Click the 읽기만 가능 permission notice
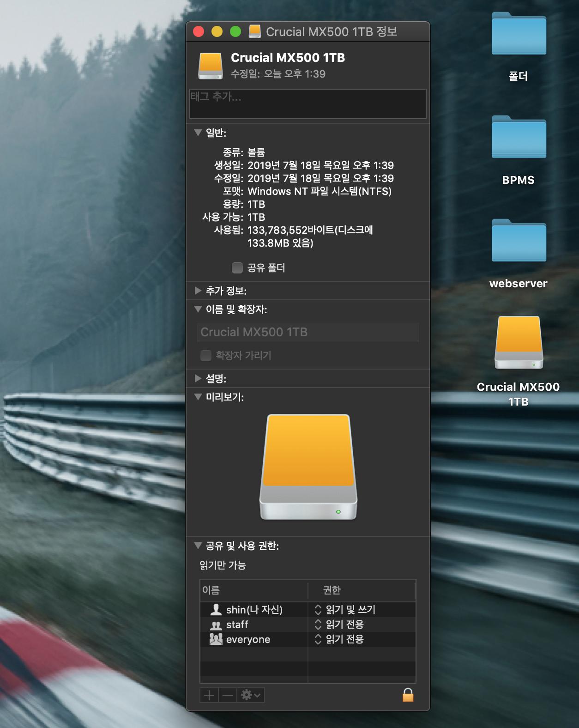 (223, 565)
